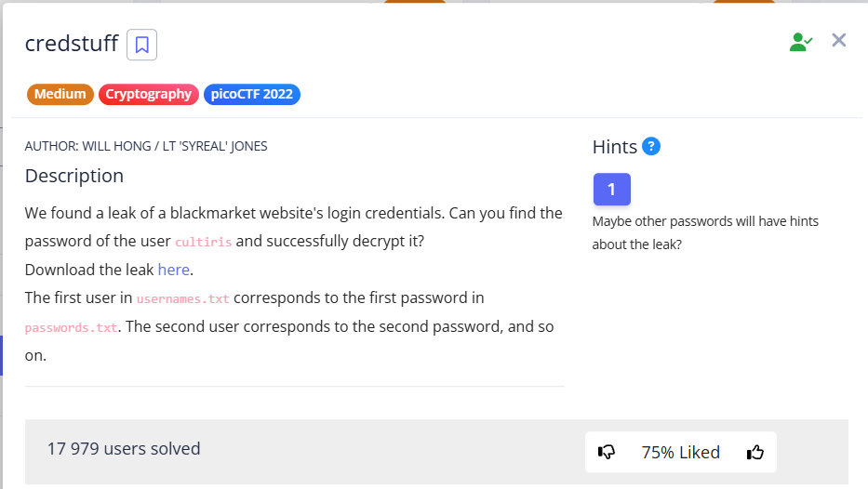The width and height of the screenshot is (868, 489).
Task: Select the Cryptography category tag
Action: [148, 94]
